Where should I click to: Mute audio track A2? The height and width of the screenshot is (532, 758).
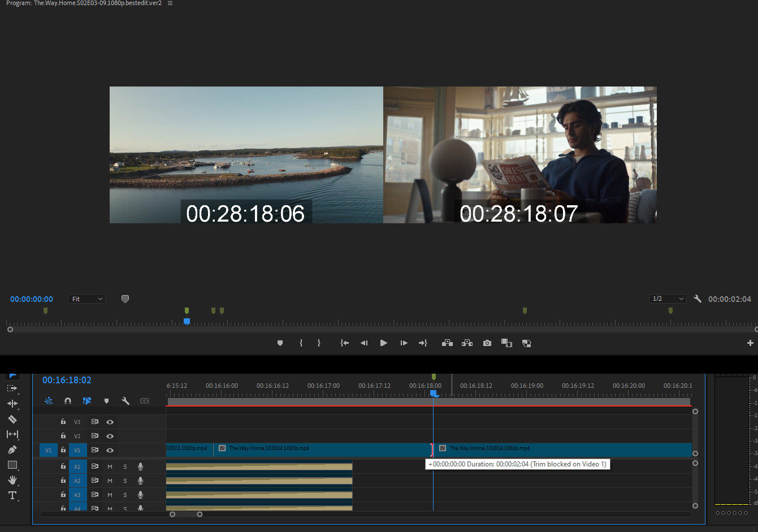point(110,481)
